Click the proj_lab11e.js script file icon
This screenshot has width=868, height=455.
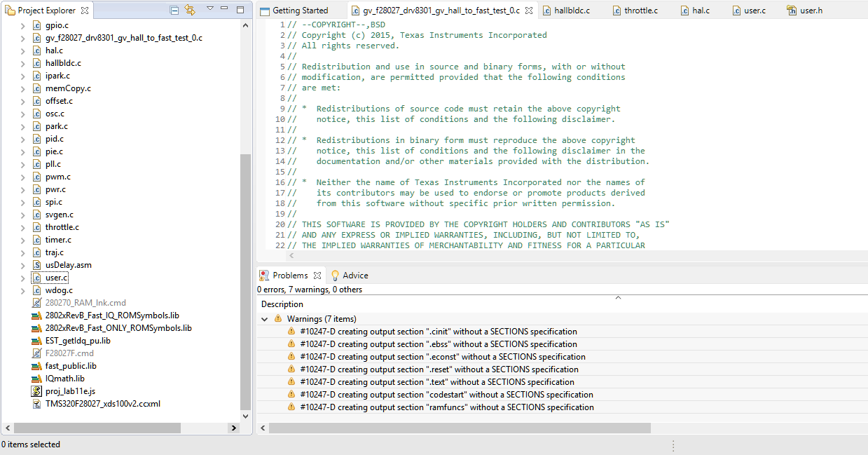point(36,391)
